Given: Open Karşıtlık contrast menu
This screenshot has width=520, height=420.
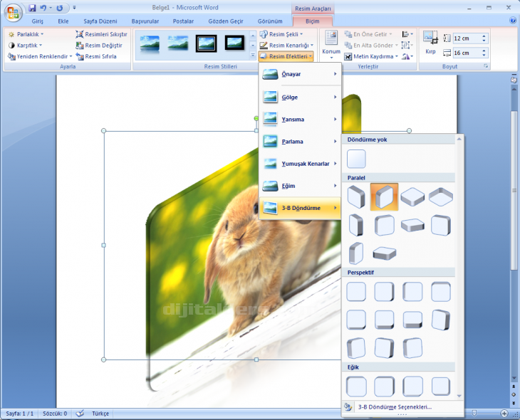Looking at the screenshot, I should [x=25, y=46].
